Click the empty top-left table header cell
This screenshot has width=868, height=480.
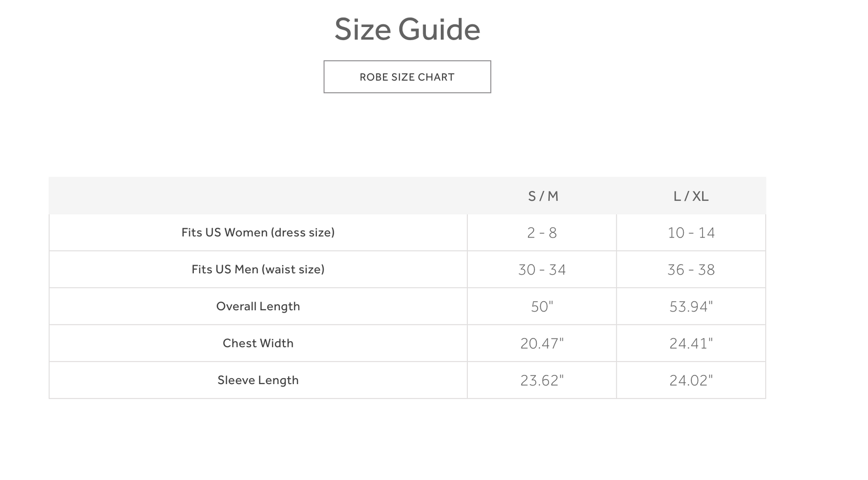[258, 196]
